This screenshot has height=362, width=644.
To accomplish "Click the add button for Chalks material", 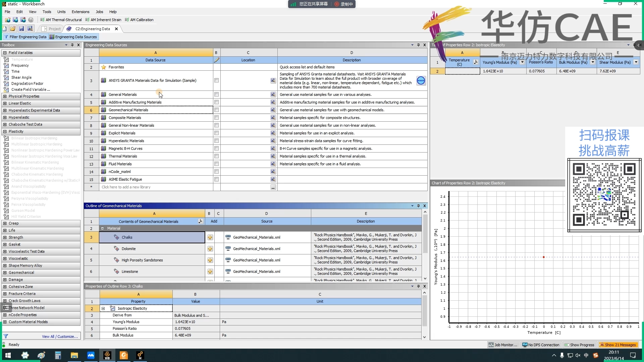I will pos(210,237).
